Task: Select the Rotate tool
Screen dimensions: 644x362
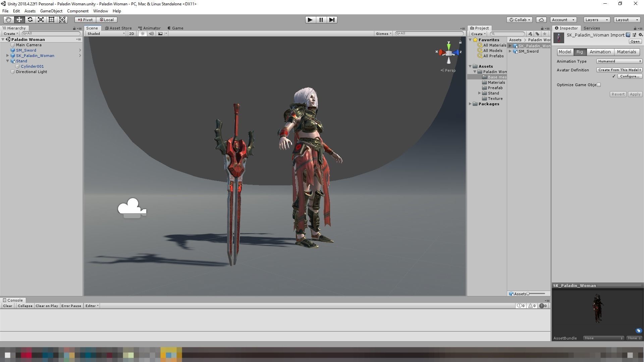Action: (30, 19)
